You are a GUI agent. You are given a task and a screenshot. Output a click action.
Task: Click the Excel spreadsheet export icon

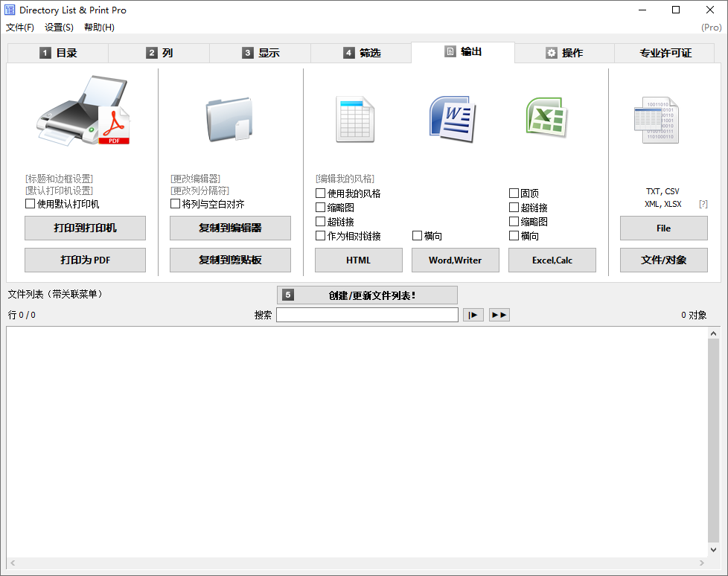click(x=546, y=118)
